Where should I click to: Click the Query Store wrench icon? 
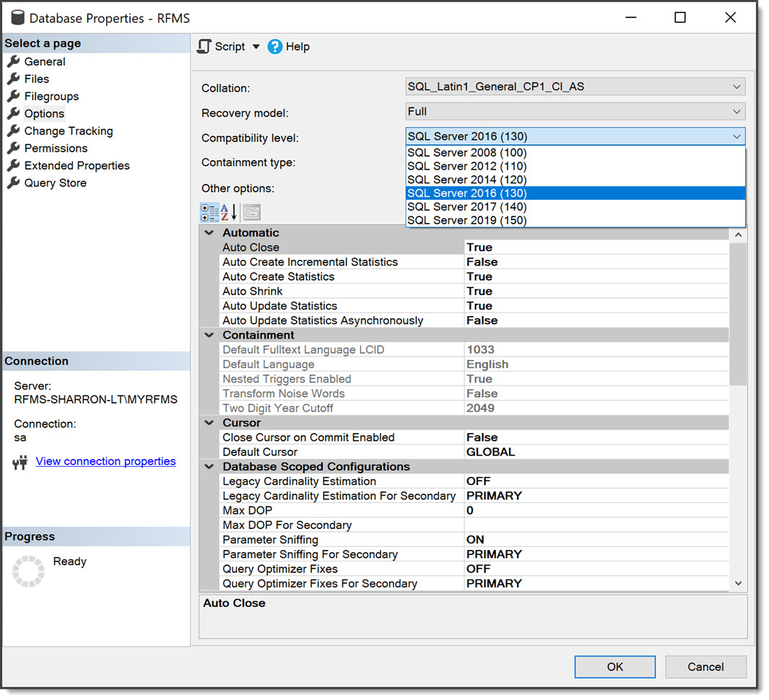[14, 183]
